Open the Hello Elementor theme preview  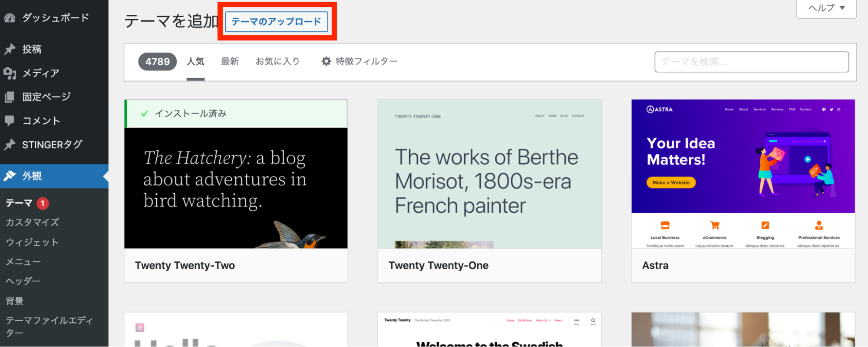click(236, 330)
